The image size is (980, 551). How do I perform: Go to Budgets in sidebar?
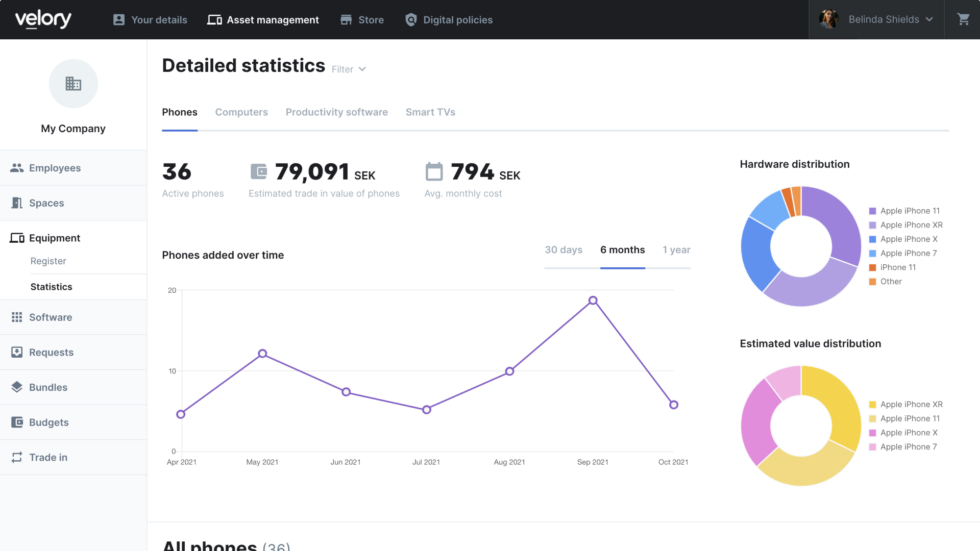(x=73, y=422)
